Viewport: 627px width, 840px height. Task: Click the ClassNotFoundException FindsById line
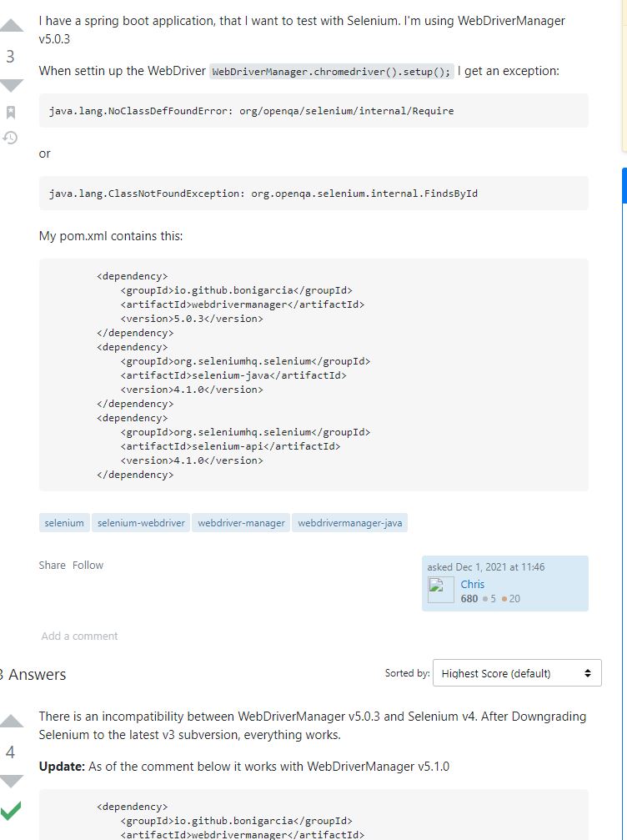tap(263, 194)
